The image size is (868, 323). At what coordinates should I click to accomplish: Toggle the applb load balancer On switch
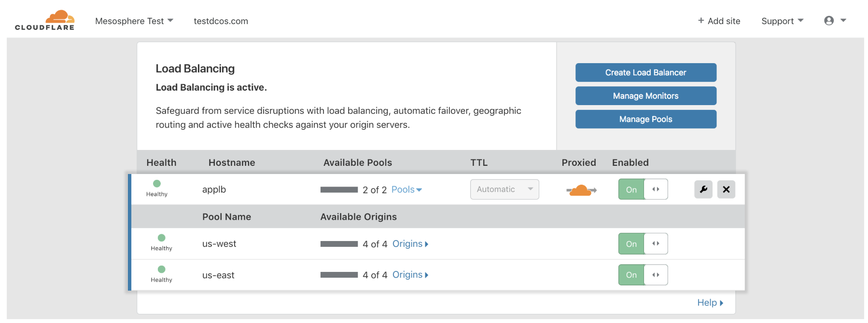click(x=643, y=189)
